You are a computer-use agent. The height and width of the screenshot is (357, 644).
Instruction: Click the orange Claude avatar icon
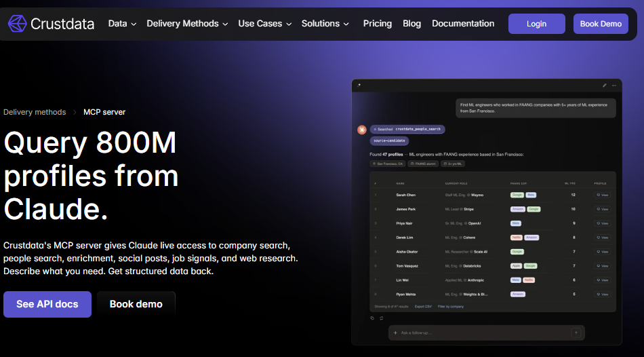tap(362, 130)
